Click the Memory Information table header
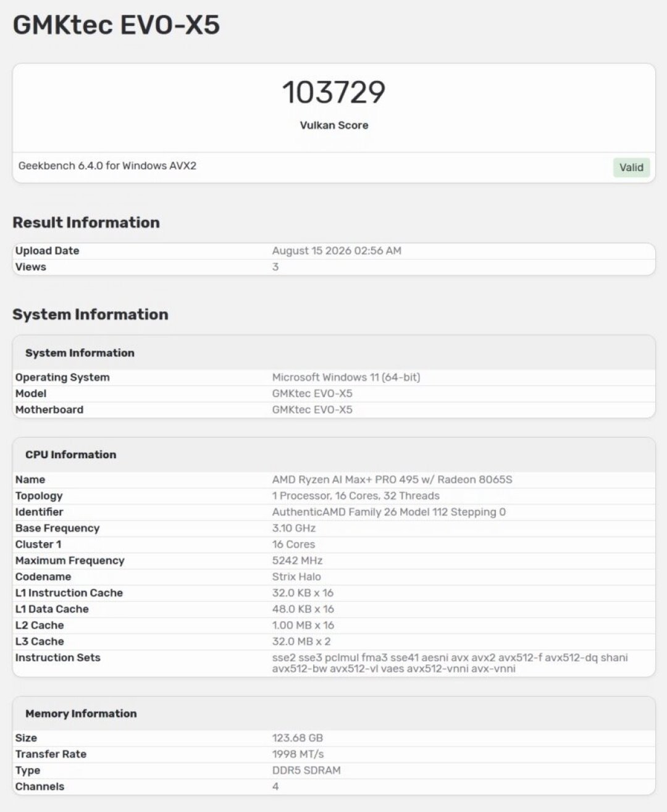Viewport: 667px width, 812px height. pos(81,713)
